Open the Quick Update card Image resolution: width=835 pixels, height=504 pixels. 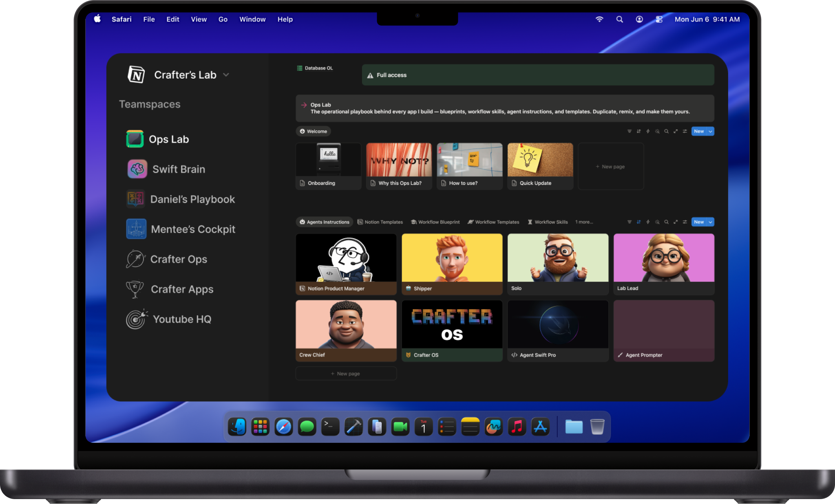(540, 166)
